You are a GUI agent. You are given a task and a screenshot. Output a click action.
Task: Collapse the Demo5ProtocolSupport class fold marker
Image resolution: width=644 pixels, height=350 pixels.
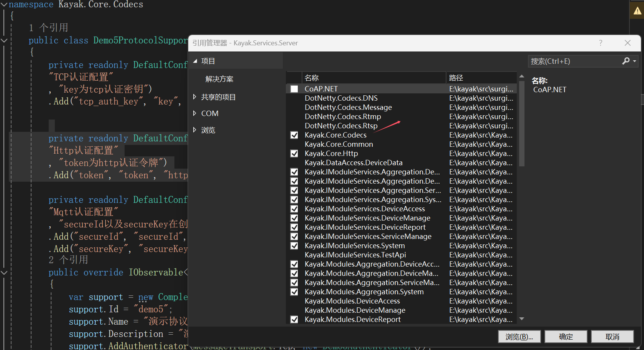tap(4, 40)
